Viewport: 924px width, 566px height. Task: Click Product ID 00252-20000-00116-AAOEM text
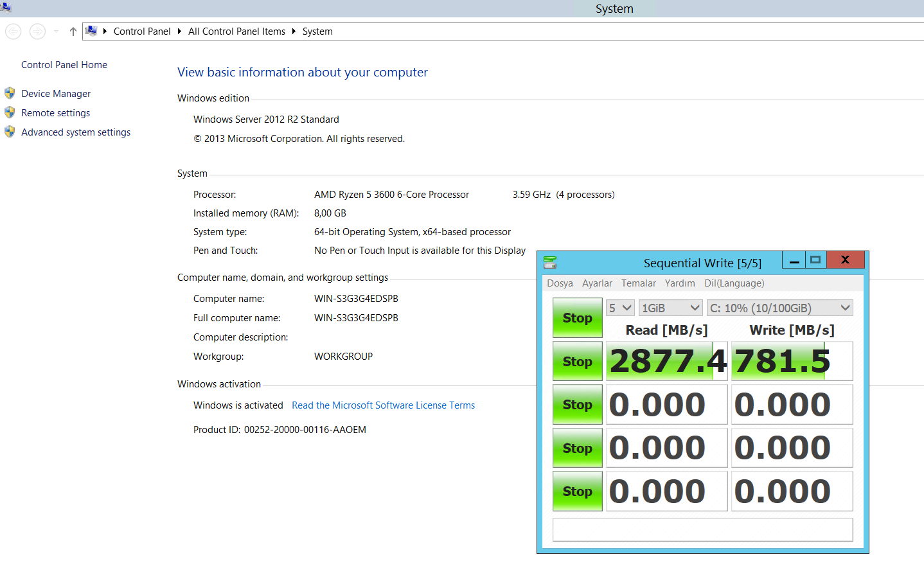(x=280, y=430)
